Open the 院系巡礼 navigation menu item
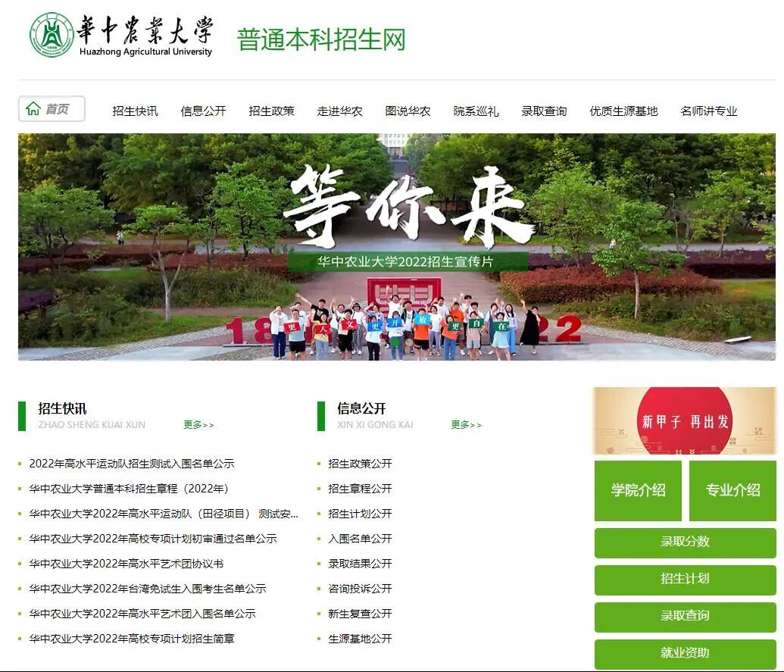784x672 pixels. [476, 111]
